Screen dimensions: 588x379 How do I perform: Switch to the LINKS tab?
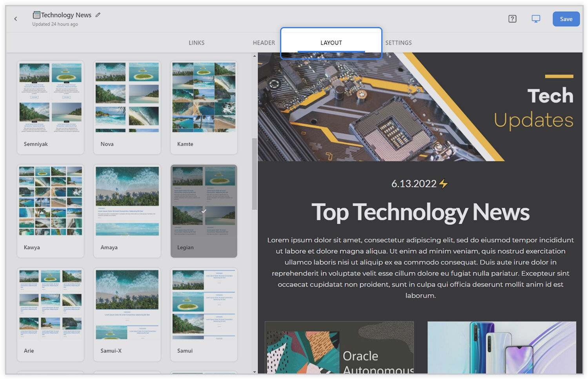[197, 43]
